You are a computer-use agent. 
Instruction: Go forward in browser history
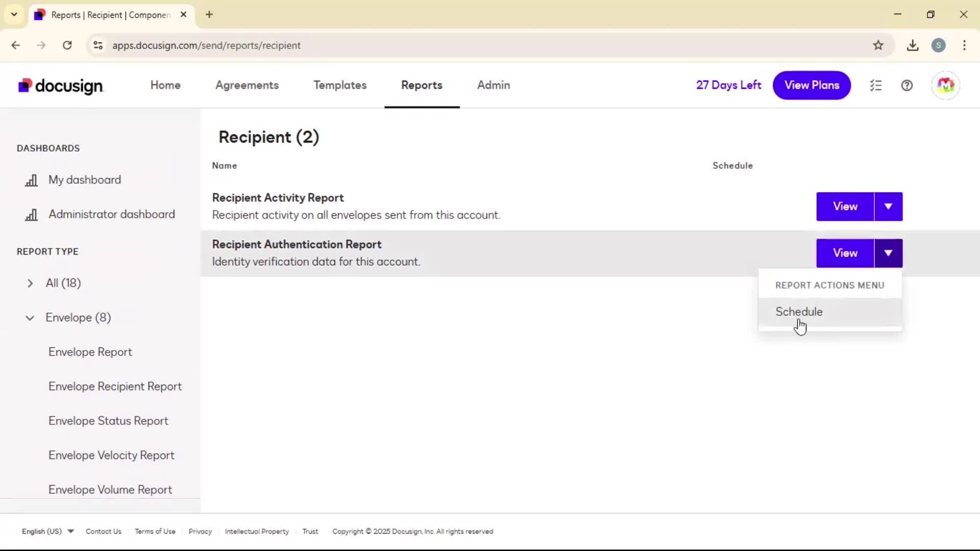point(41,45)
